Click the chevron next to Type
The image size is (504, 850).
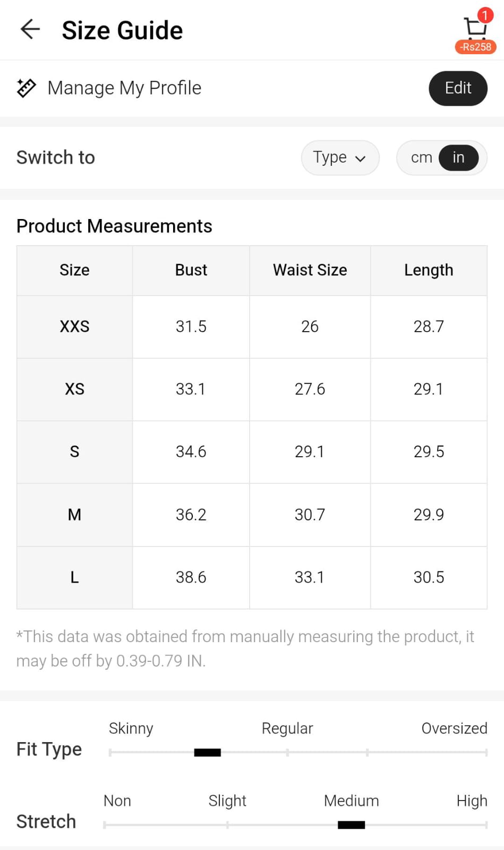tap(361, 158)
